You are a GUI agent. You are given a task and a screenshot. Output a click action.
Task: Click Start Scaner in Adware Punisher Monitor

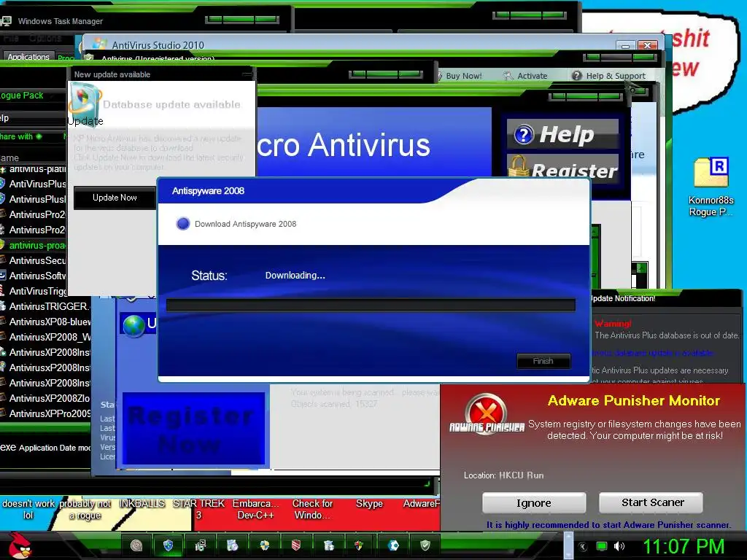651,502
